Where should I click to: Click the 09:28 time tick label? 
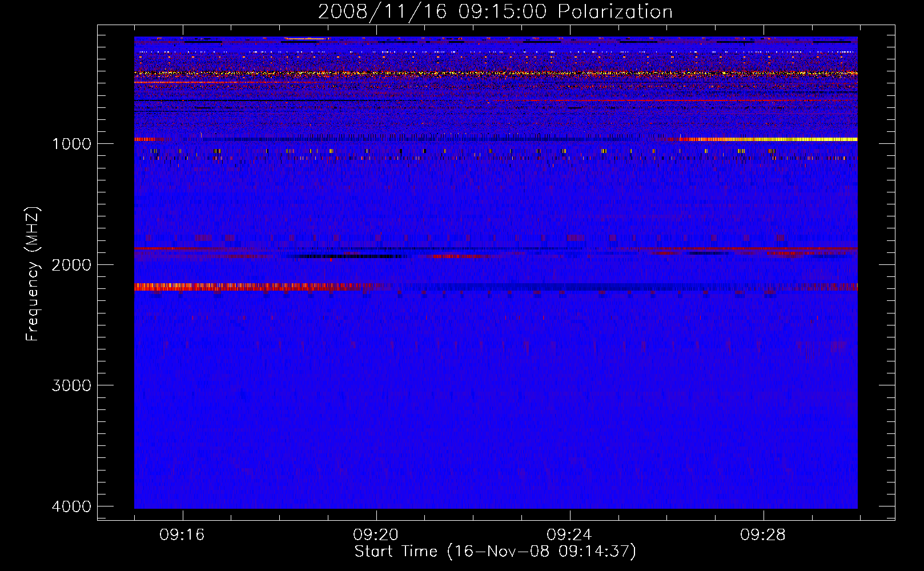point(763,535)
